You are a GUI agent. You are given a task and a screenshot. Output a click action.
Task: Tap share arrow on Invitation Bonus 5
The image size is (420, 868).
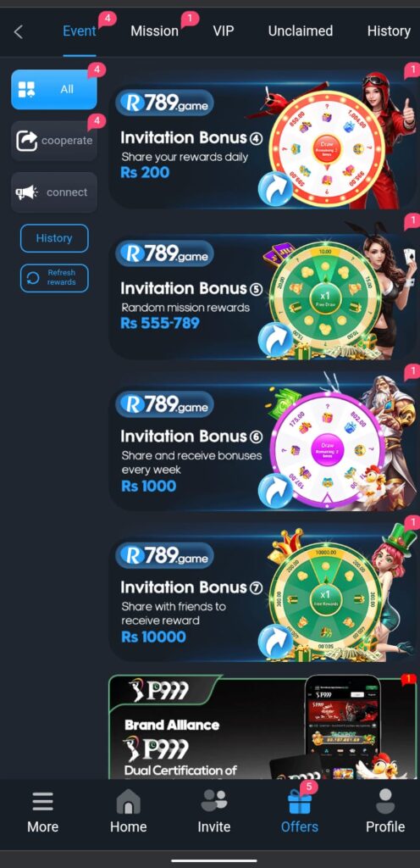[x=275, y=339]
